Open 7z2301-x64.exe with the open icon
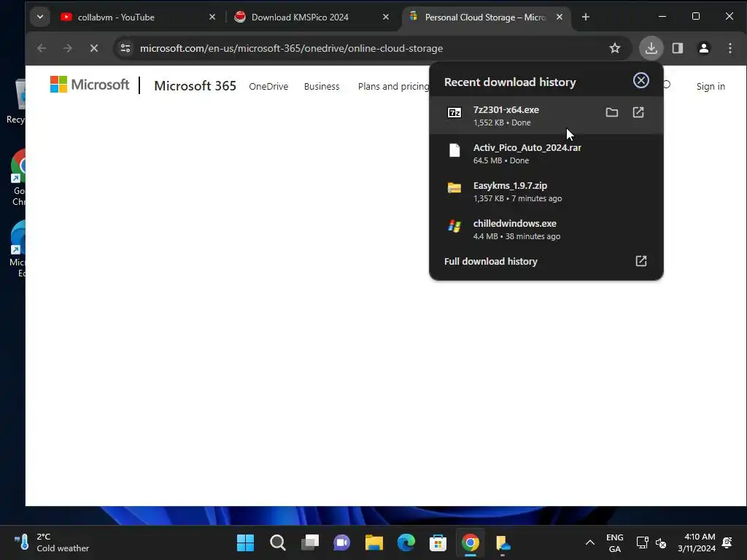 point(638,112)
